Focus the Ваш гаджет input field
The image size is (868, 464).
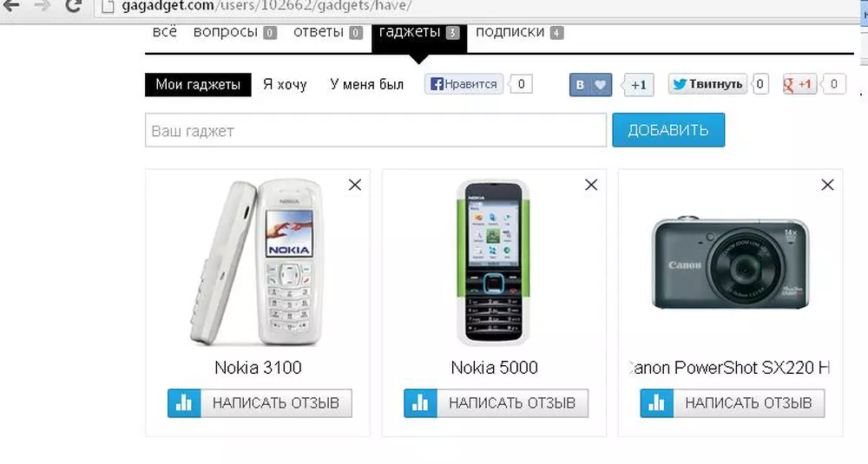tap(376, 130)
